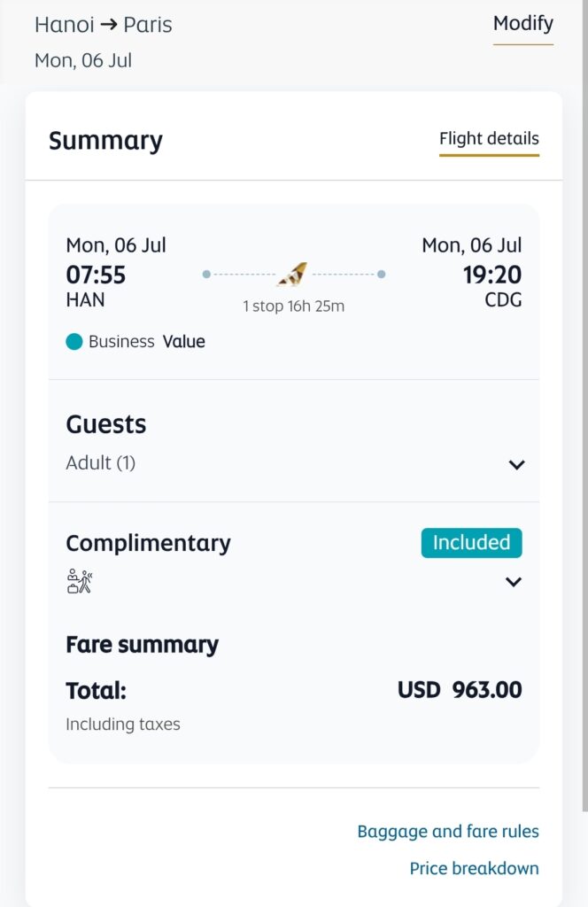Open Baggage and fare rules
This screenshot has width=588, height=907.
447,832
